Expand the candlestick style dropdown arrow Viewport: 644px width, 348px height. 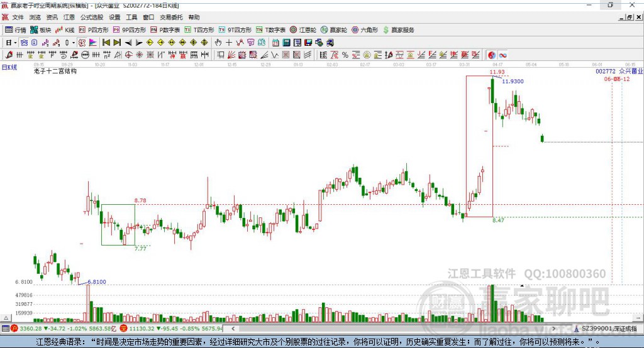74,43
